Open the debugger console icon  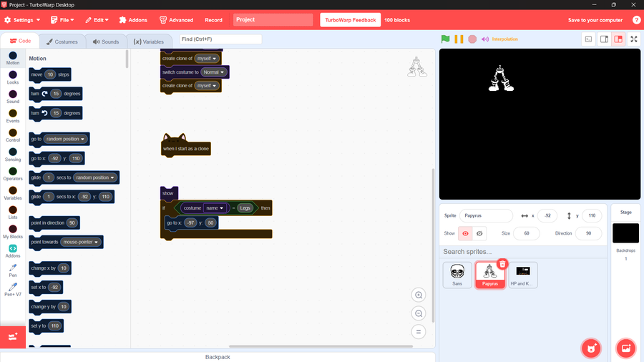point(589,39)
